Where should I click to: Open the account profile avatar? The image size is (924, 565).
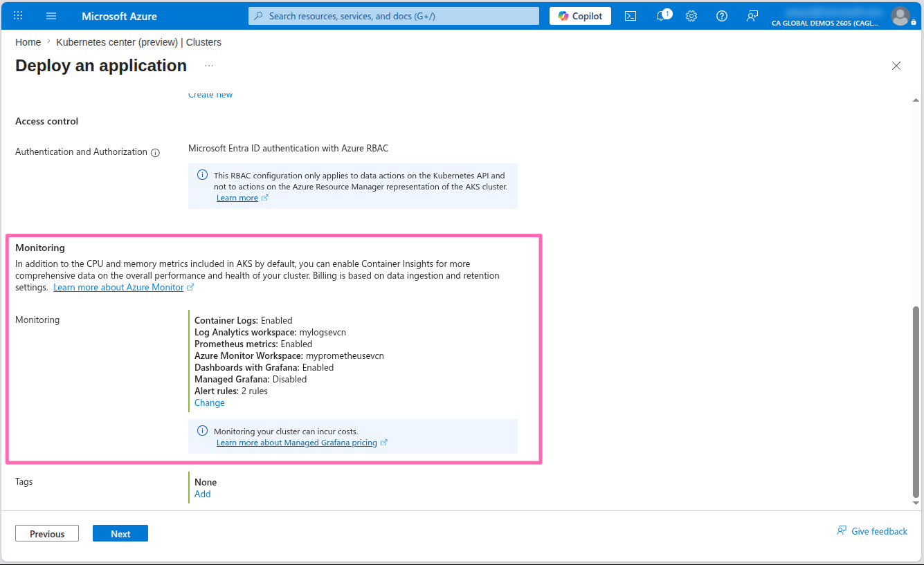[x=900, y=15]
